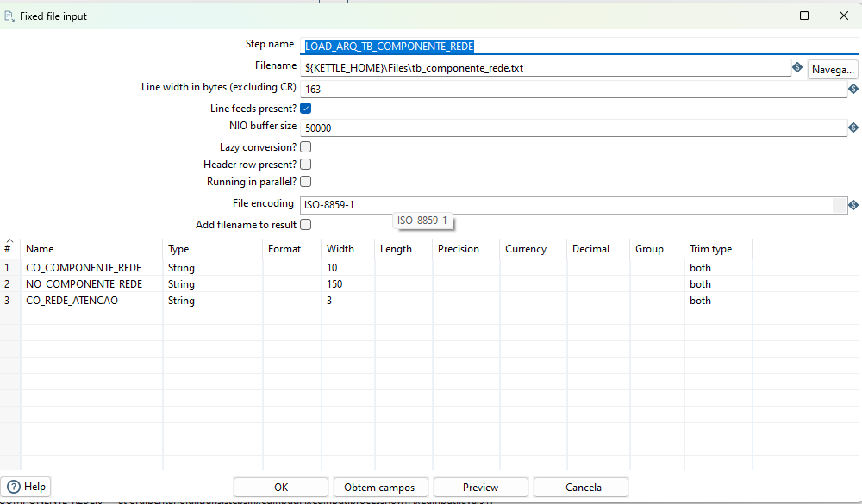Image resolution: width=862 pixels, height=504 pixels.
Task: Click the Format cell of CO_COMPONENTE_REDE row
Action: pos(292,268)
